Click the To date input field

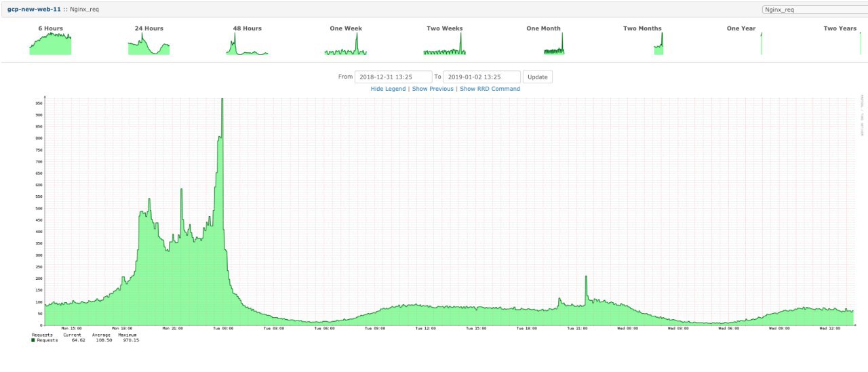click(x=481, y=77)
